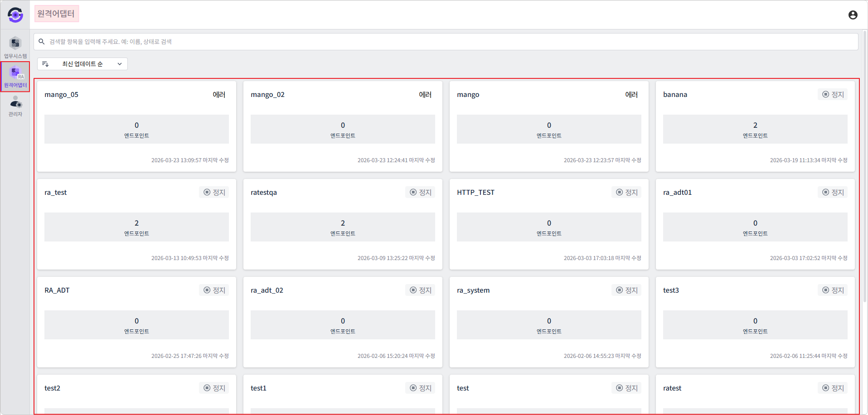The image size is (868, 415).
Task: Click the 정지 status badge on ra_test
Action: pos(214,193)
